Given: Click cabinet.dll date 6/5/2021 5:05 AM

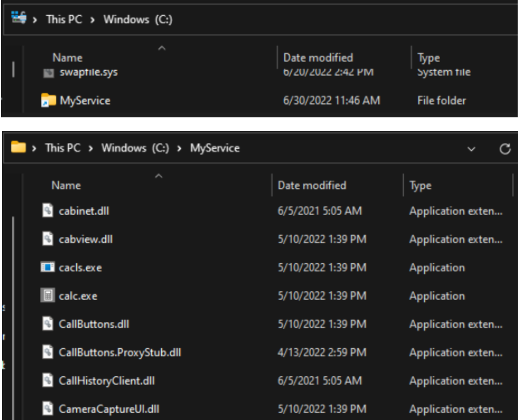Looking at the screenshot, I should [x=320, y=211].
